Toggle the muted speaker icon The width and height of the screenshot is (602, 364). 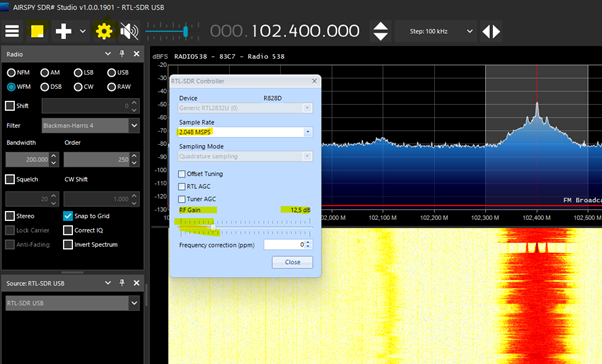[x=129, y=31]
